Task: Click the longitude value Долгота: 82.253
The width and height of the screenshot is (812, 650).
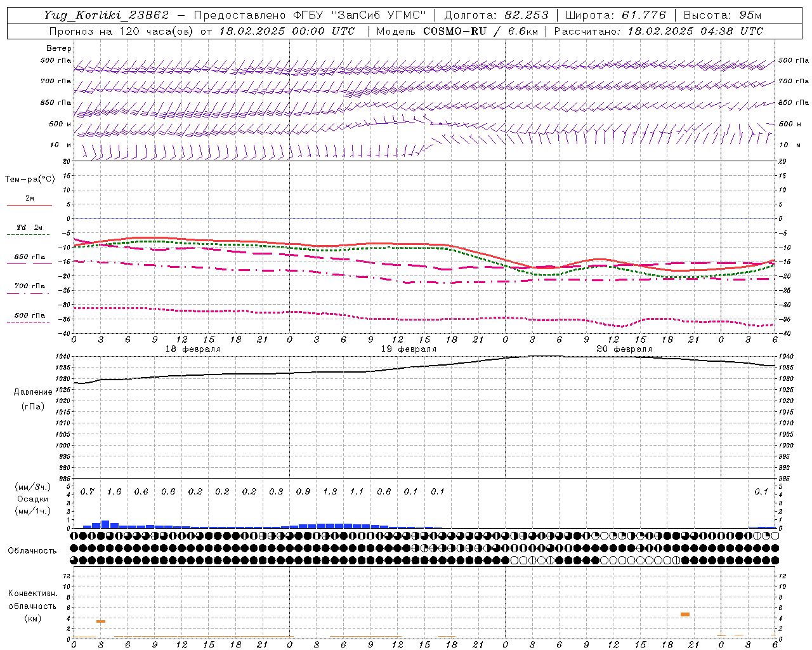Action: [496, 15]
